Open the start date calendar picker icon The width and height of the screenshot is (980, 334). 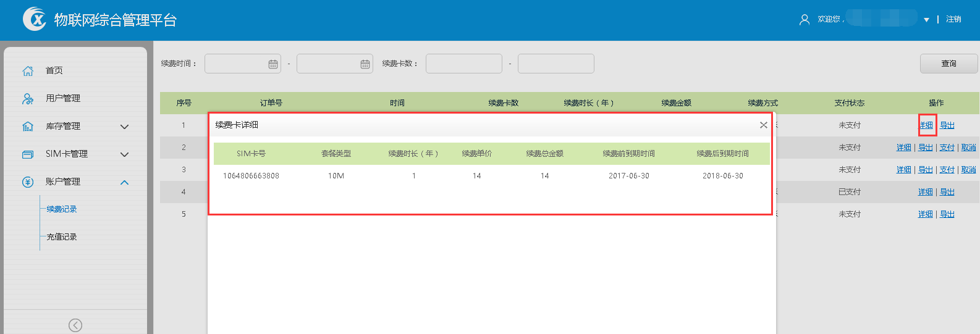pos(273,64)
